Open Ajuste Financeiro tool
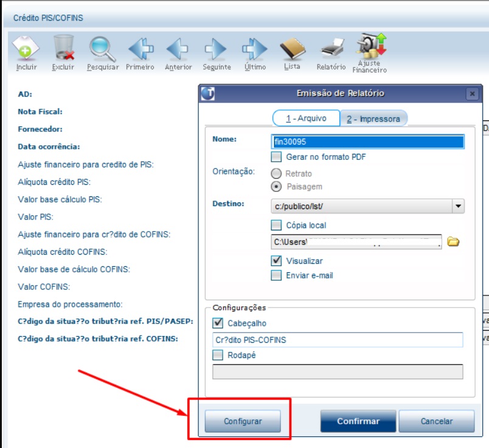Image resolution: width=489 pixels, height=448 pixels. pyautogui.click(x=370, y=53)
